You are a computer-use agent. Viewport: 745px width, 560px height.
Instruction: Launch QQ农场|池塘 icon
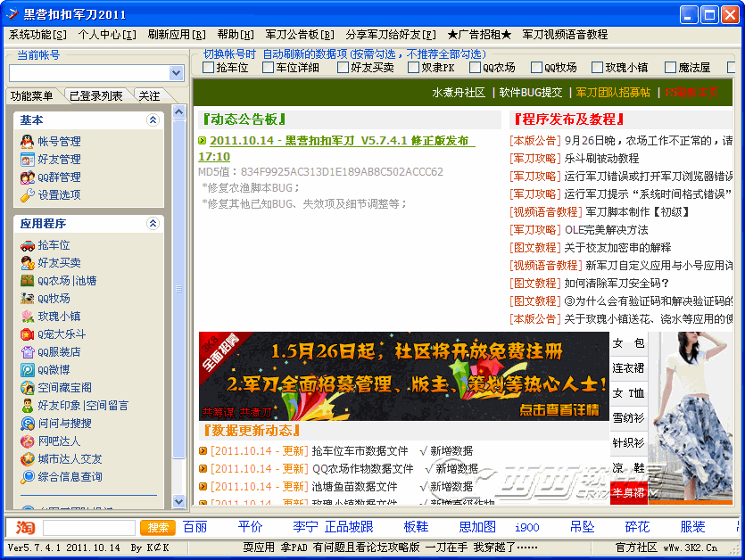[x=27, y=281]
